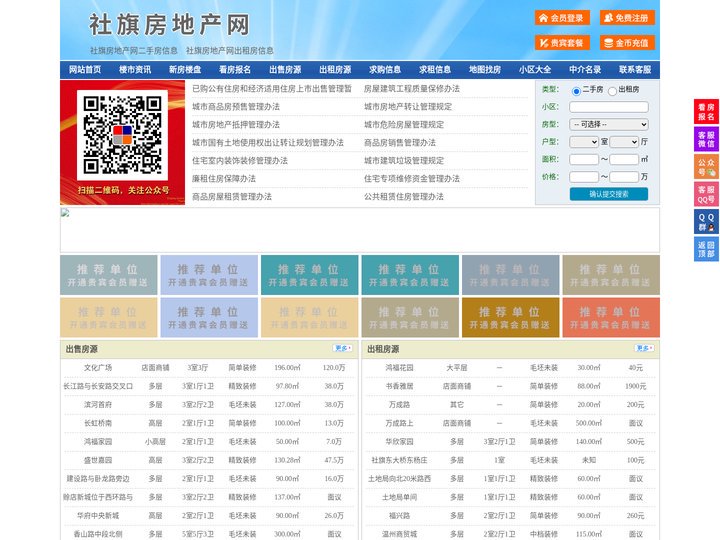This screenshot has width=720, height=540.
Task: Open 房屋建筑工程质量保修办法 link
Action: [412, 89]
